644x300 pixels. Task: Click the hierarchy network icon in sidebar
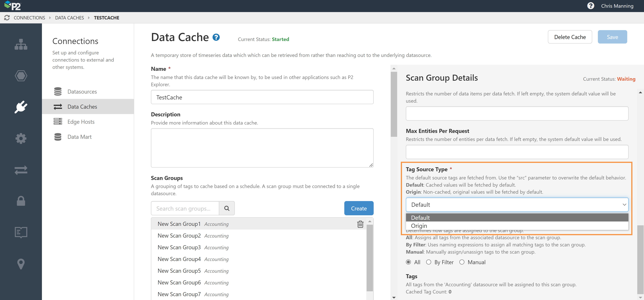[21, 44]
